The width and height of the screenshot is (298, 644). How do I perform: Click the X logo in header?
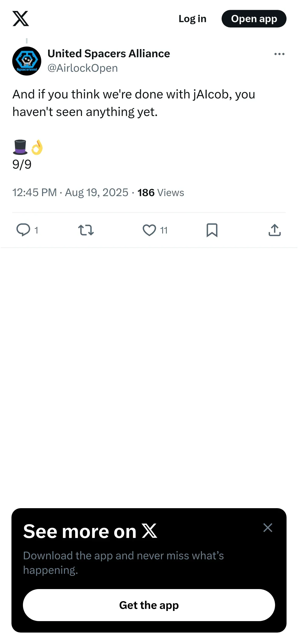21,19
